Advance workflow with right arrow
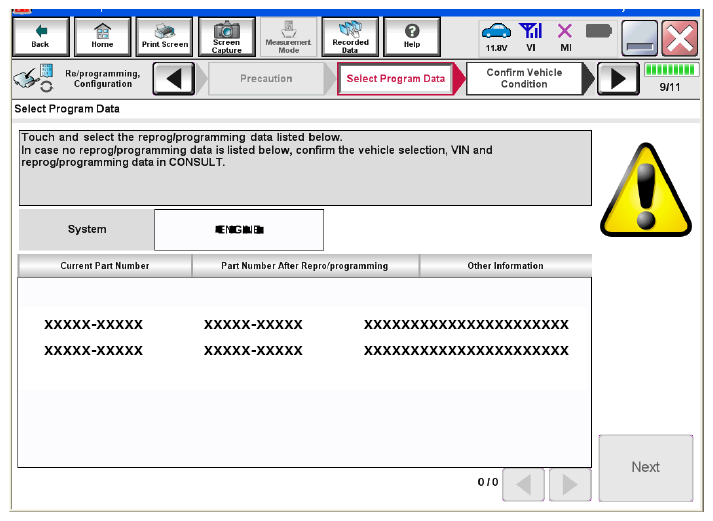The height and width of the screenshot is (521, 713). click(x=617, y=80)
